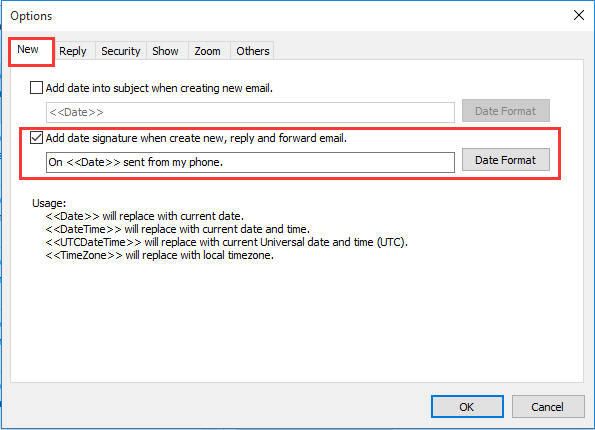Open Date Format for the signature
The width and height of the screenshot is (595, 430).
[x=505, y=160]
